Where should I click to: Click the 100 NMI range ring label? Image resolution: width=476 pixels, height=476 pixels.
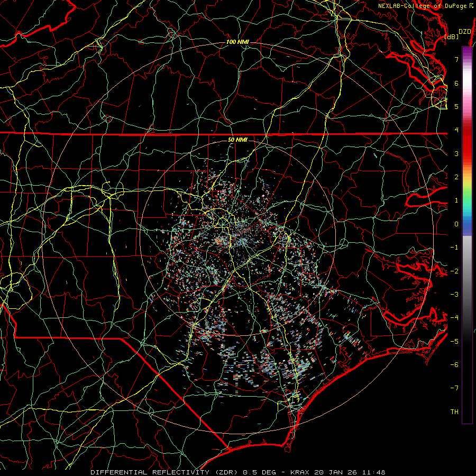(237, 42)
